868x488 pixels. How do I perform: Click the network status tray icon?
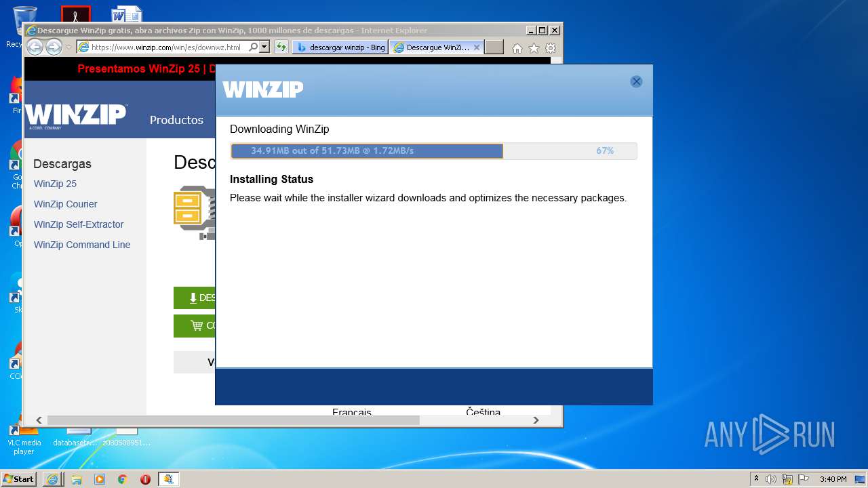coord(787,479)
